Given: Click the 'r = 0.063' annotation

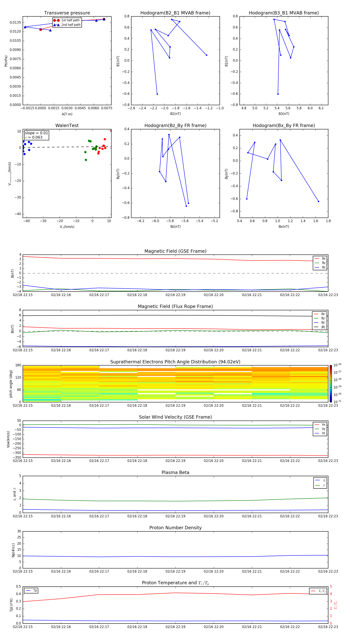Looking at the screenshot, I should (34, 137).
